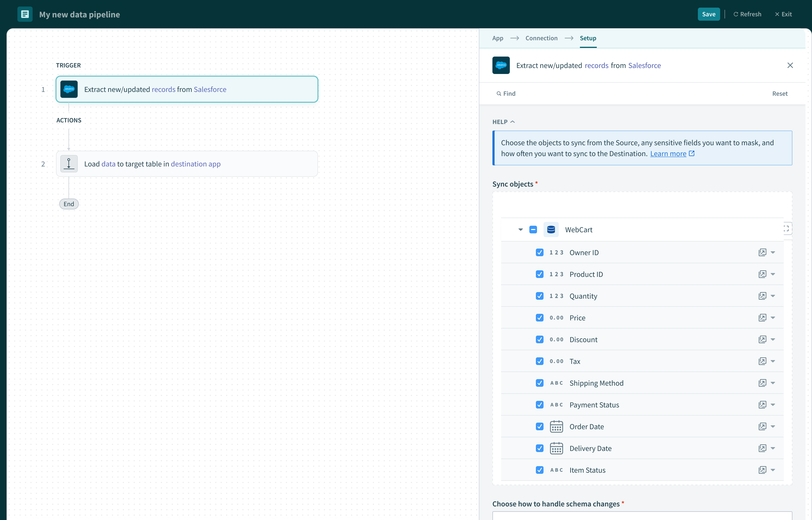Click the expand fullscreen icon beside WebCart
Screen dimensions: 812x520
coord(786,229)
